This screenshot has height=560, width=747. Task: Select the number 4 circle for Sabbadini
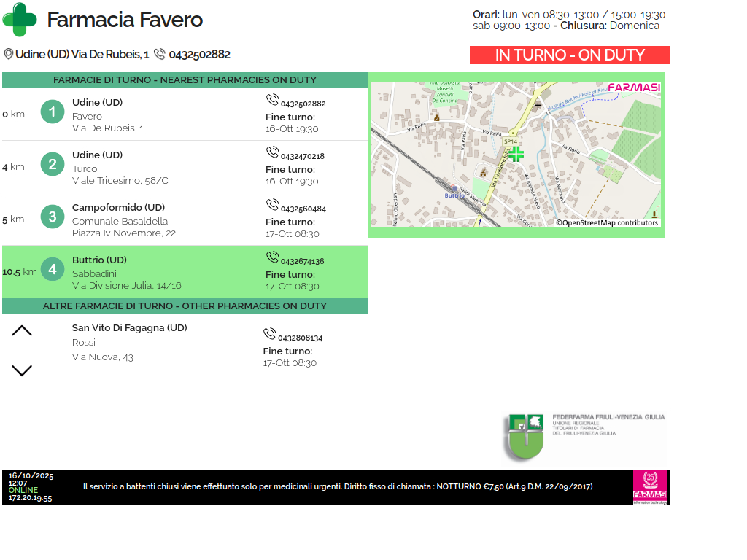tap(53, 270)
